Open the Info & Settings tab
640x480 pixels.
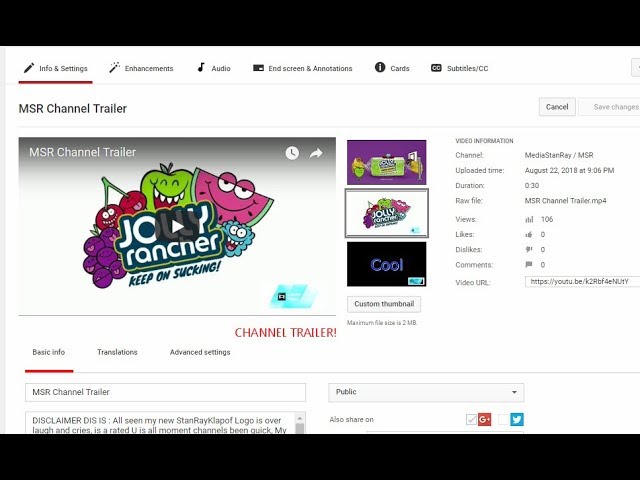tap(56, 69)
